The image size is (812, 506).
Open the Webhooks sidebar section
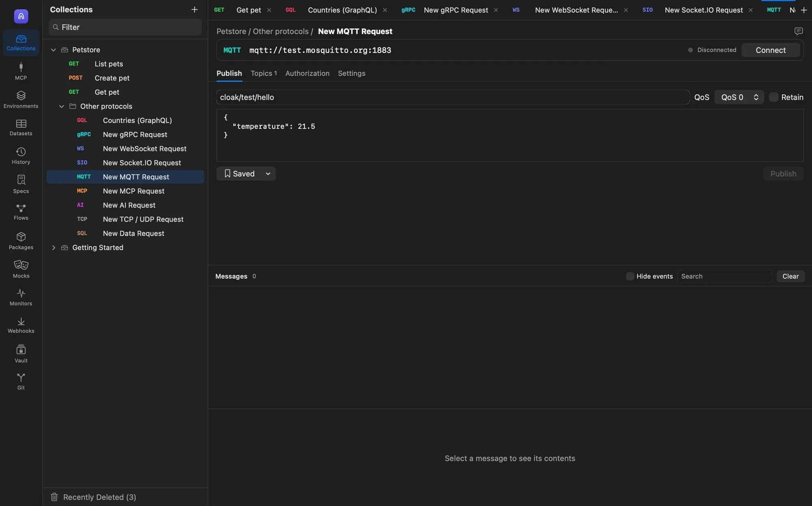21,325
